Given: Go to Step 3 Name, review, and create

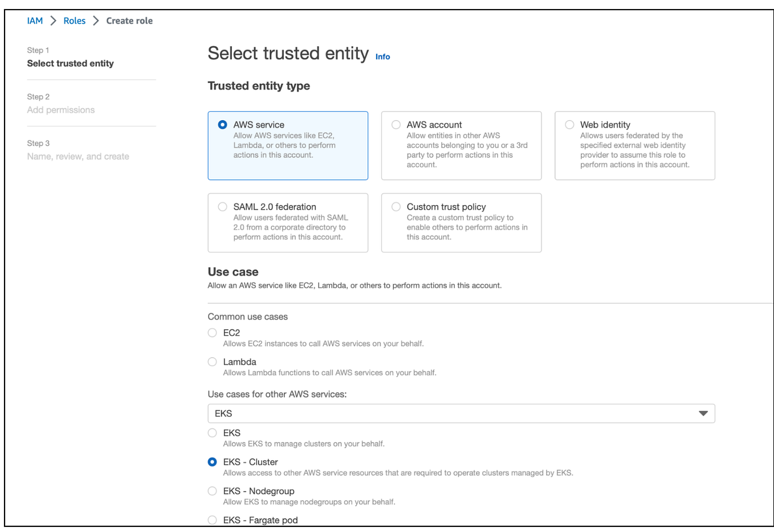Looking at the screenshot, I should [78, 157].
